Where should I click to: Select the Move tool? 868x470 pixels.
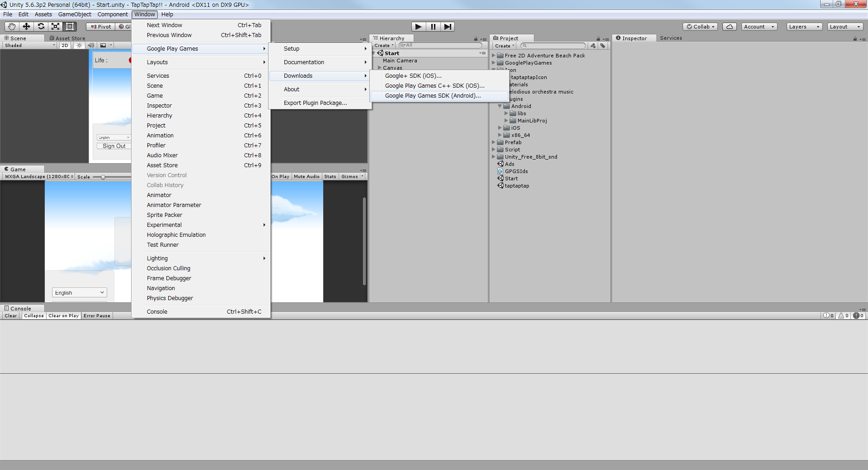26,27
